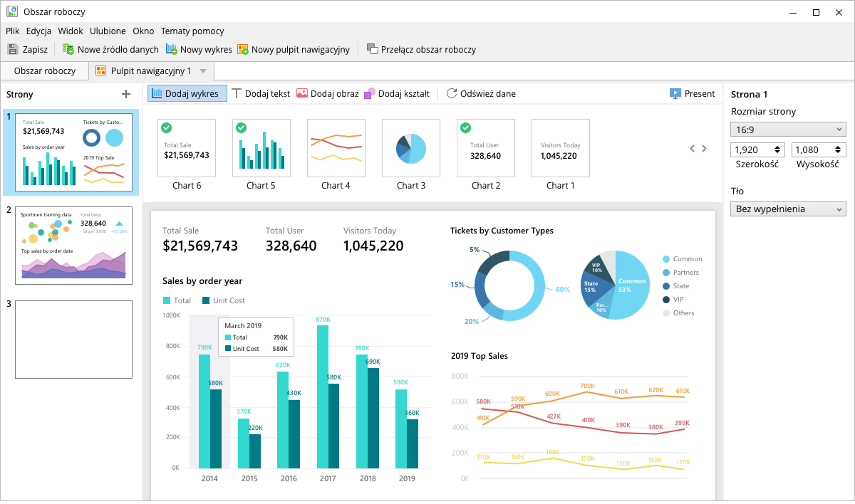The width and height of the screenshot is (855, 504).
Task: Select page 1 thumbnail in Strony
Action: (x=73, y=153)
